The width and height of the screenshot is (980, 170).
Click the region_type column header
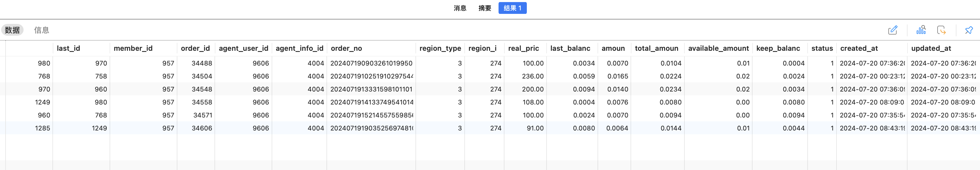pyautogui.click(x=440, y=48)
